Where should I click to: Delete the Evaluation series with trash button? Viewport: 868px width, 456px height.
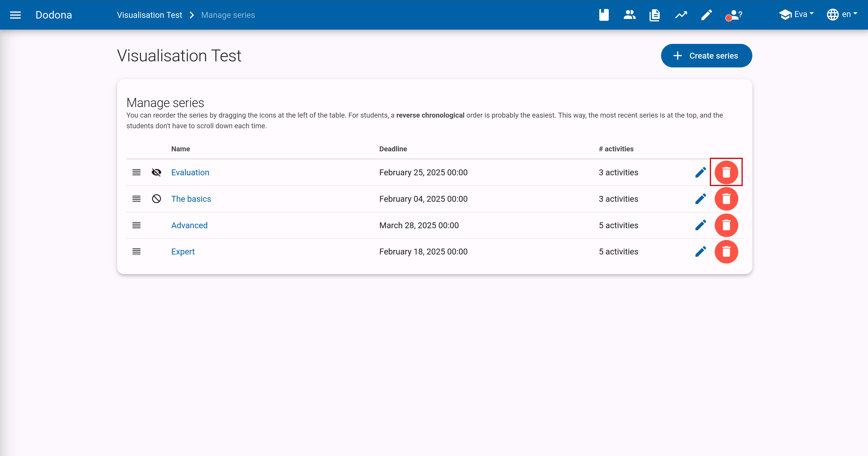click(x=726, y=172)
